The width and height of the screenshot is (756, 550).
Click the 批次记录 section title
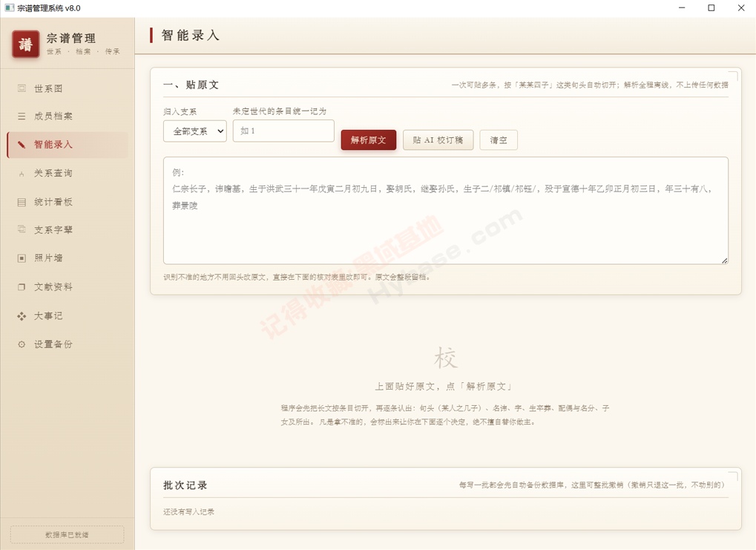[185, 485]
